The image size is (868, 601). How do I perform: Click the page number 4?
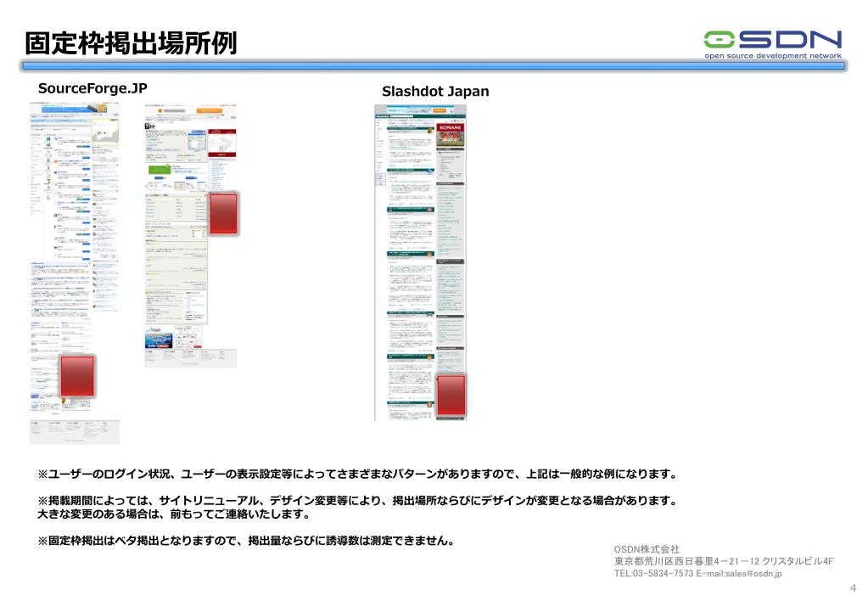[853, 587]
